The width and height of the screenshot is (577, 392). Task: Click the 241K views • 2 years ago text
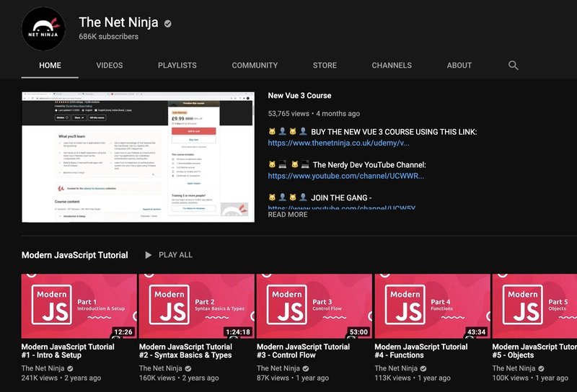pyautogui.click(x=61, y=378)
